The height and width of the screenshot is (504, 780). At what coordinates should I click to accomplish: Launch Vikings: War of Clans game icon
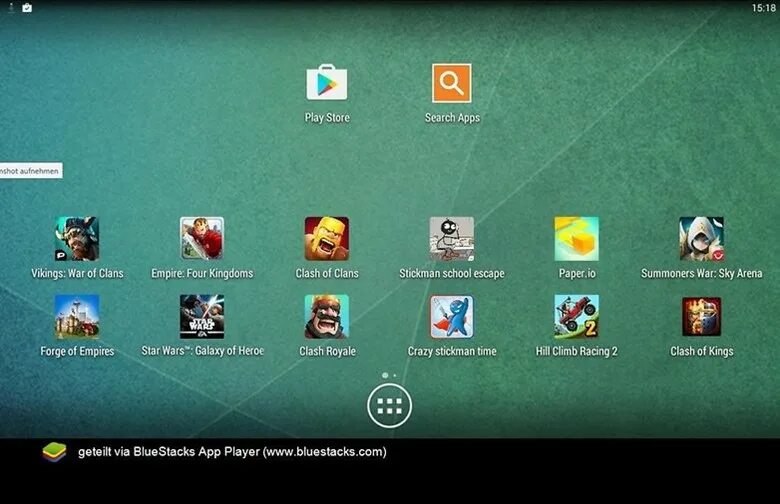tap(77, 238)
